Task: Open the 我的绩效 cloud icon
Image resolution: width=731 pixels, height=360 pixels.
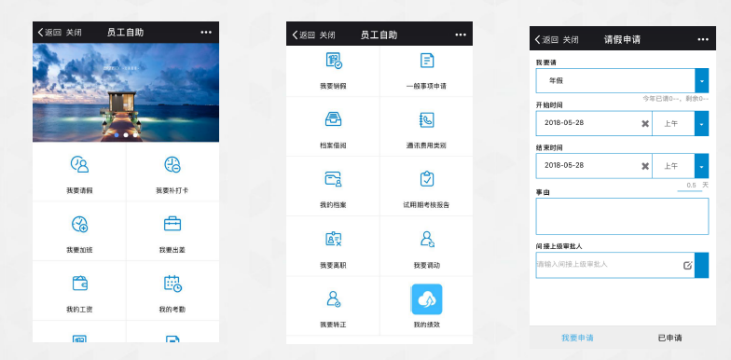Action: point(427,299)
